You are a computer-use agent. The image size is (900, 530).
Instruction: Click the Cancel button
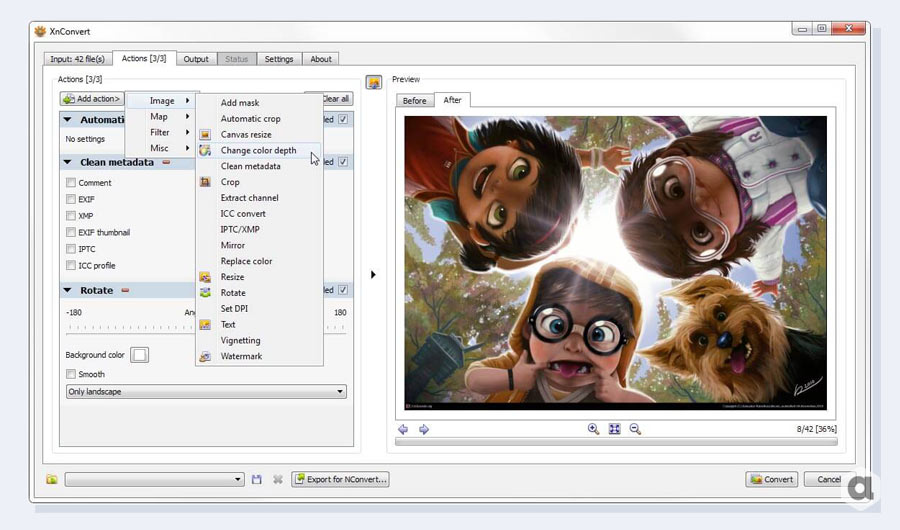click(x=829, y=479)
